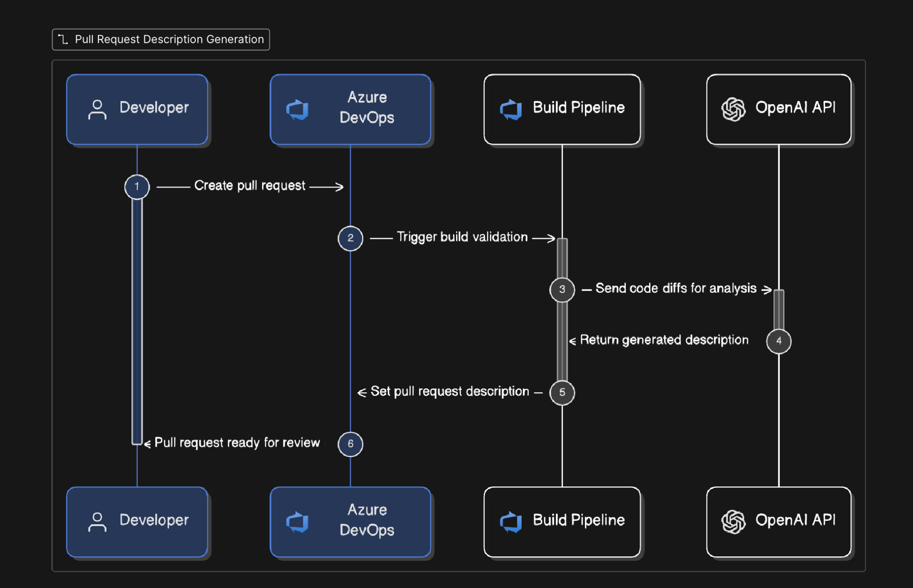Select the 'Return generated description' message label
Image resolution: width=913 pixels, height=588 pixels.
click(x=664, y=340)
